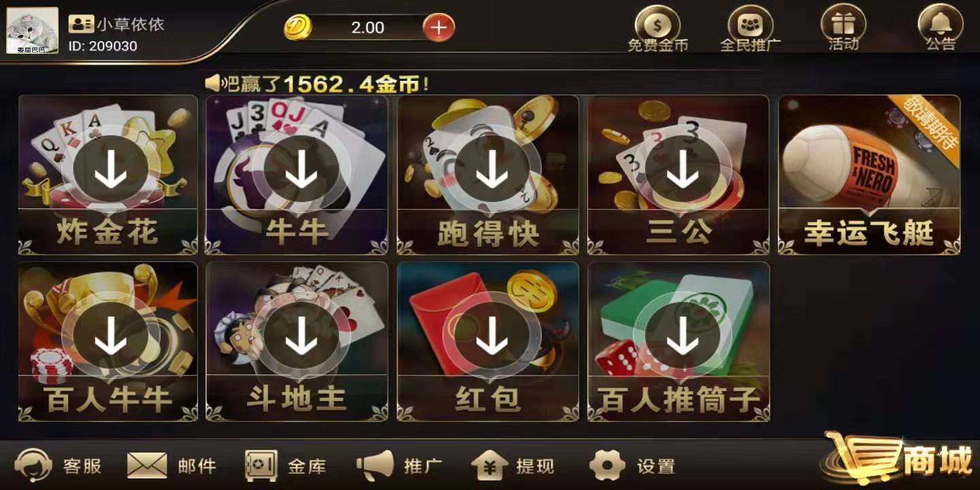Open the 活动 gift box icon
The width and height of the screenshot is (980, 490).
[x=843, y=26]
